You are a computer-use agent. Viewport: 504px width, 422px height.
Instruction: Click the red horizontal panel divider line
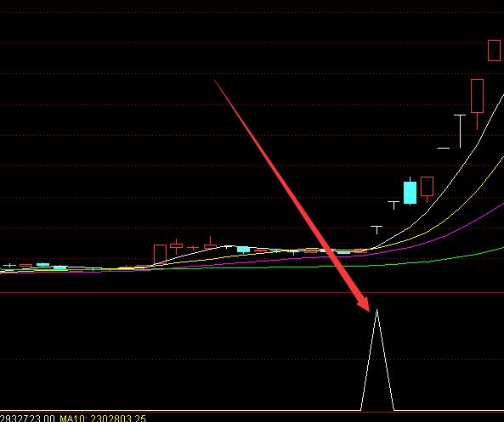point(252,293)
